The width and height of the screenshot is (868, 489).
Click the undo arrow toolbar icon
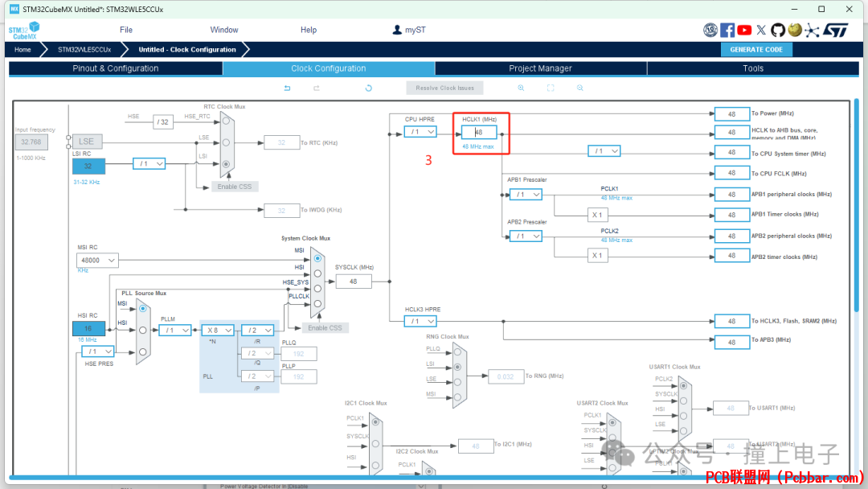pyautogui.click(x=287, y=88)
